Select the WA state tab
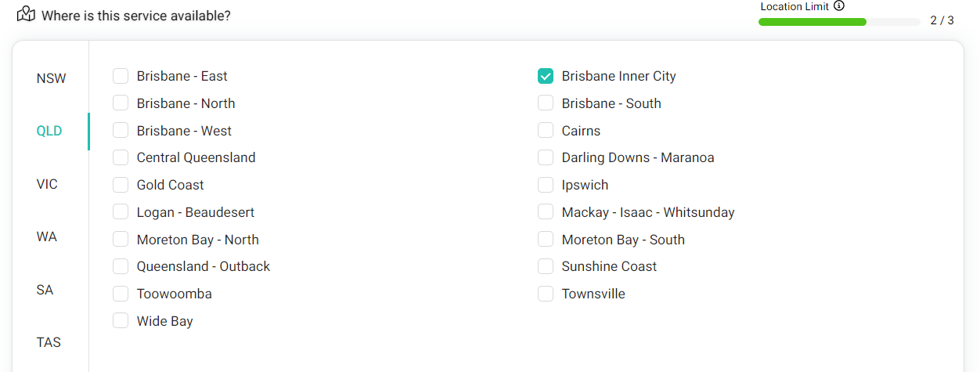 (47, 237)
